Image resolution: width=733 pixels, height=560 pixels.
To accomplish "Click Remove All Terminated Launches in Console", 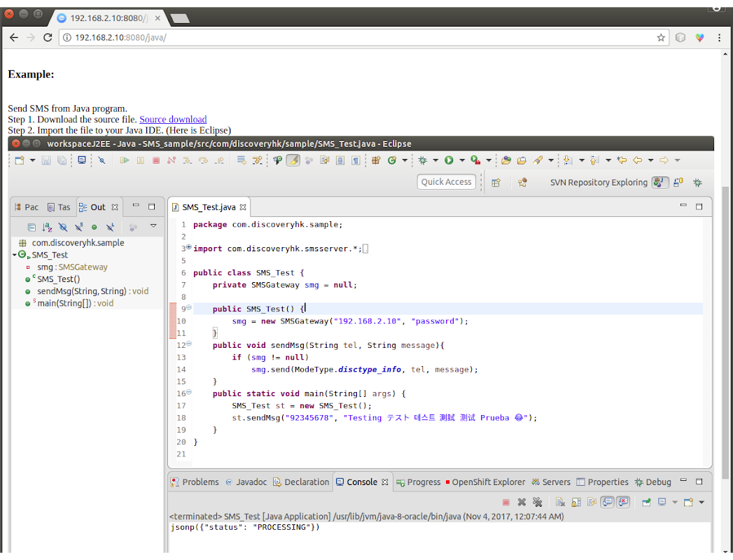I will (537, 502).
